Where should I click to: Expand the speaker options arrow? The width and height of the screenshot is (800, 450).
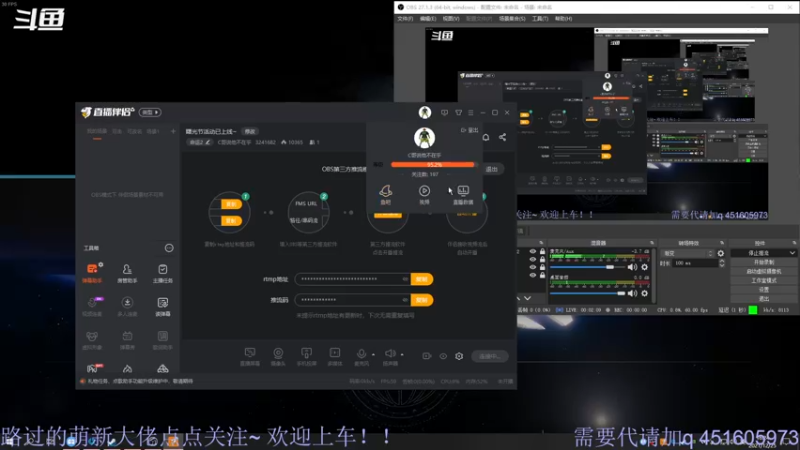tap(402, 354)
